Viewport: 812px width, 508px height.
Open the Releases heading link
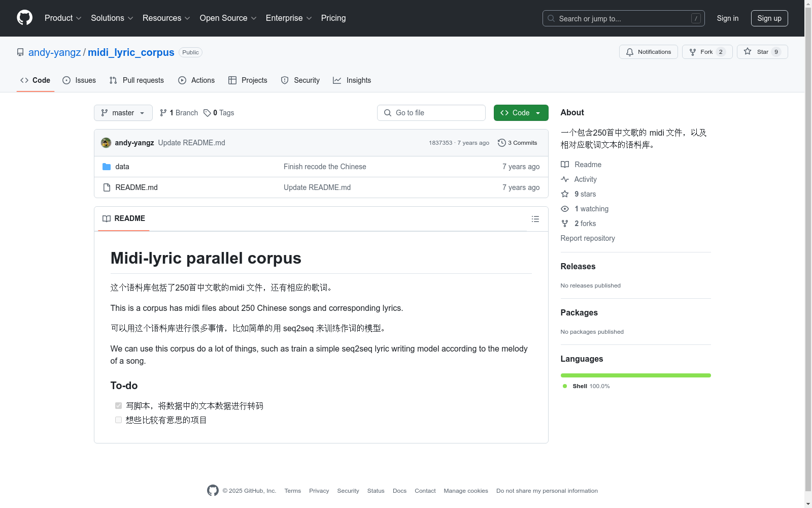coord(578,267)
